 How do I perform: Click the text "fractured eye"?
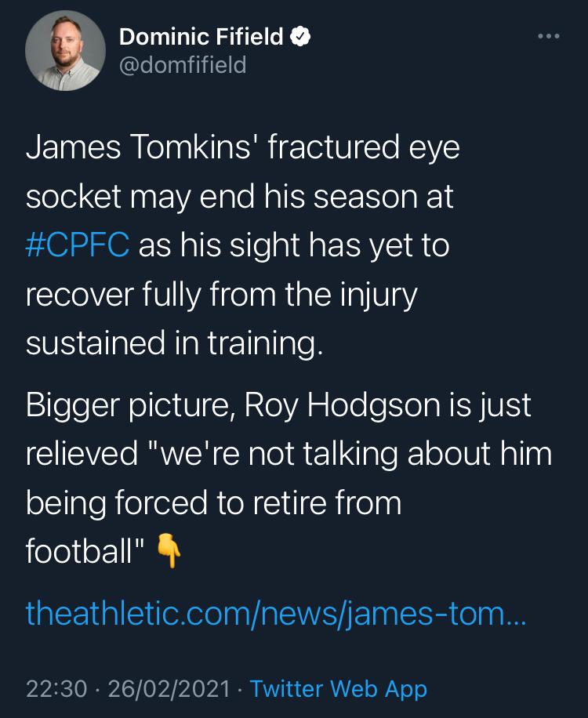364,148
